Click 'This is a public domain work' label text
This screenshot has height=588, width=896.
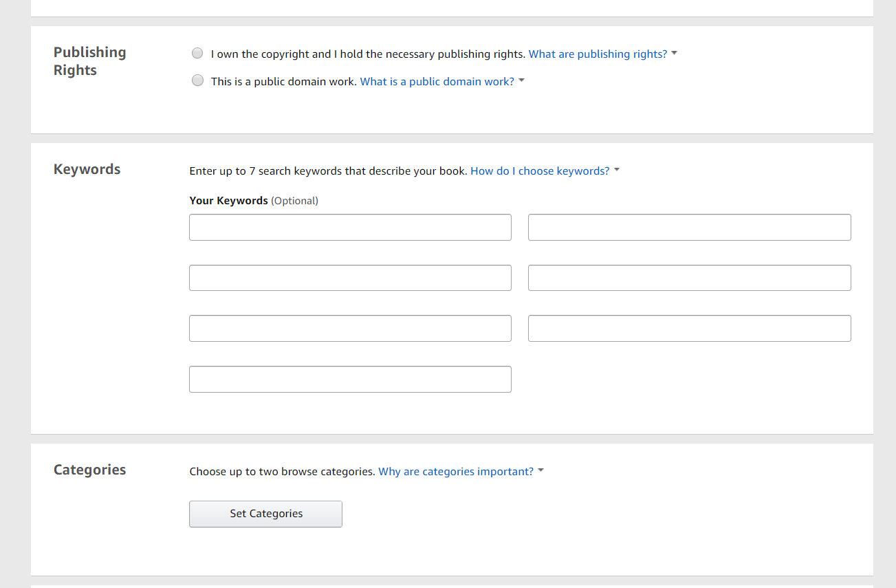tap(283, 82)
